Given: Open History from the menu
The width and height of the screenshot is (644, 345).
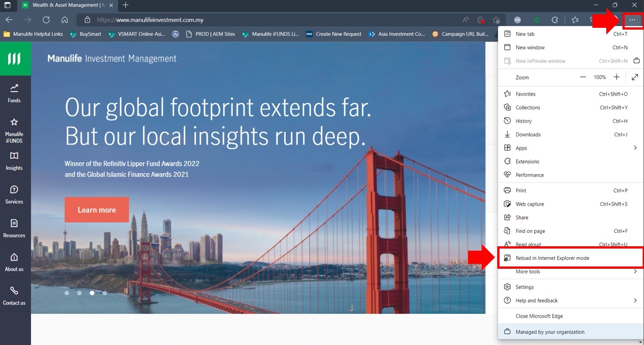Looking at the screenshot, I should 570,121.
